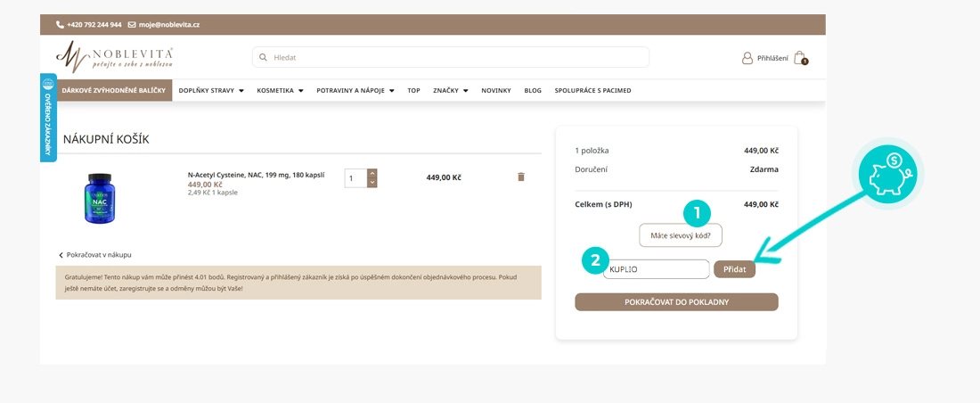This screenshot has height=403, width=980.
Task: Click the phone number +420 792 244 944
Action: click(94, 25)
